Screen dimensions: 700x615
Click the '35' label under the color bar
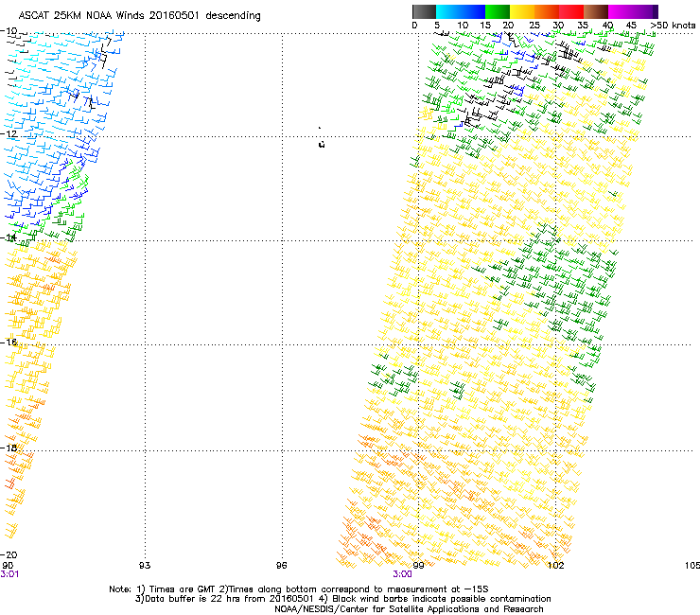click(583, 26)
